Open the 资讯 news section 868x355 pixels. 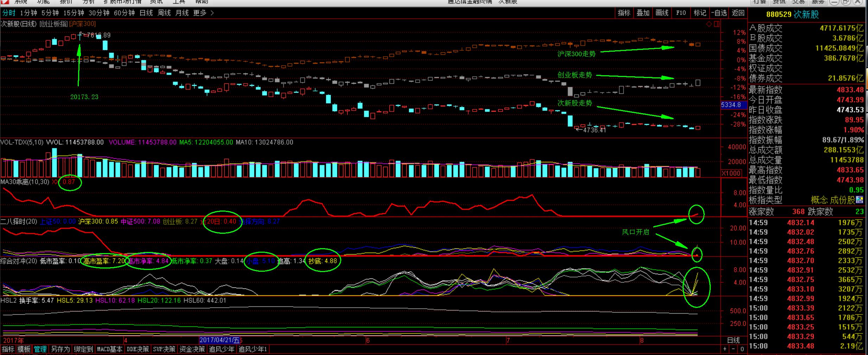point(779,2)
